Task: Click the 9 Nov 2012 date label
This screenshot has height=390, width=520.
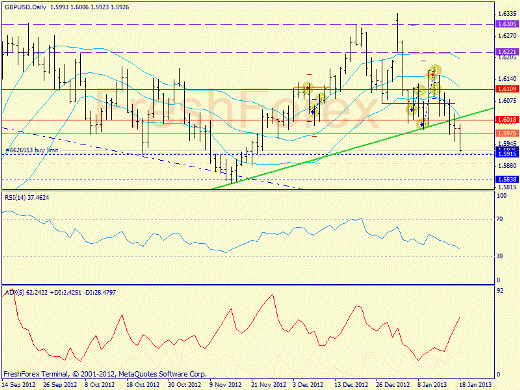Action: [225, 384]
